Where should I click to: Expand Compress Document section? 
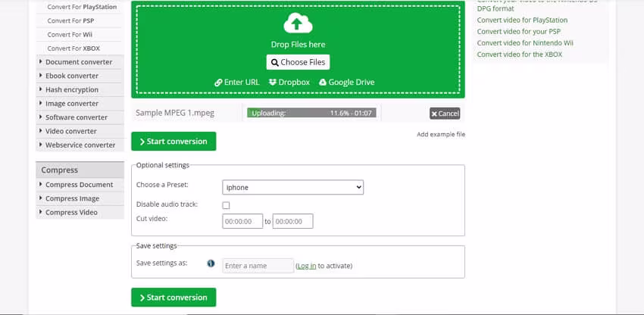[x=80, y=185]
